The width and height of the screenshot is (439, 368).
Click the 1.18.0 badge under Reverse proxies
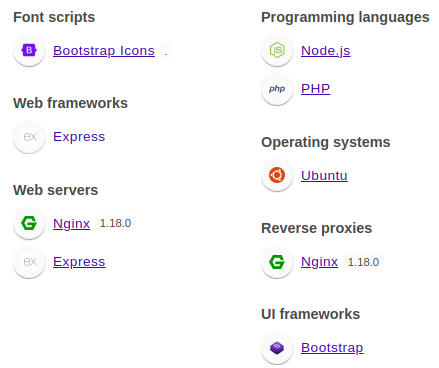363,262
